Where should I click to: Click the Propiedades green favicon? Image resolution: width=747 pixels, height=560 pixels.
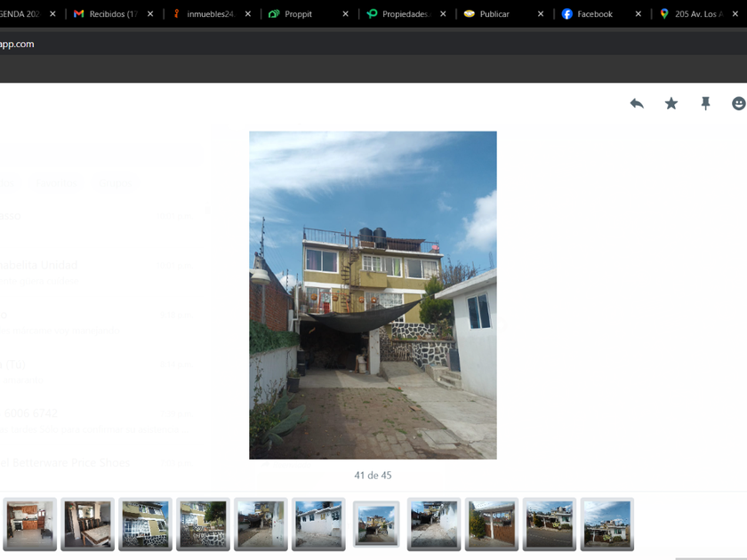372,14
